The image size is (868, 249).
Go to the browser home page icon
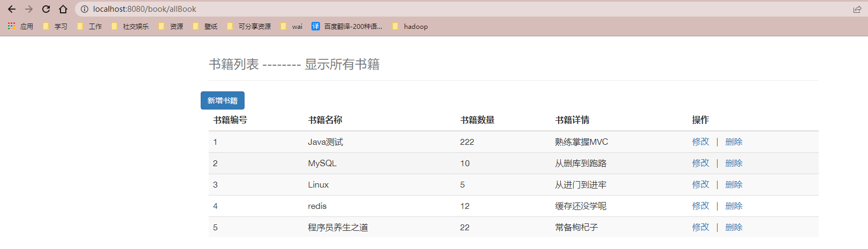[63, 9]
